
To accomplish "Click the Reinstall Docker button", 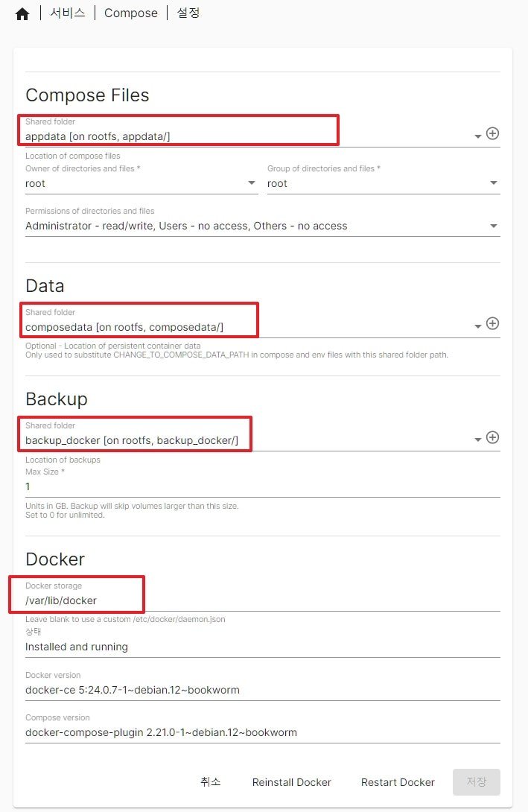I will 291,782.
